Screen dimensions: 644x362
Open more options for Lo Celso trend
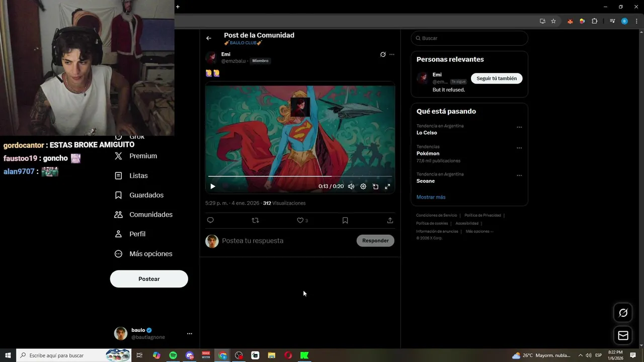click(x=519, y=127)
